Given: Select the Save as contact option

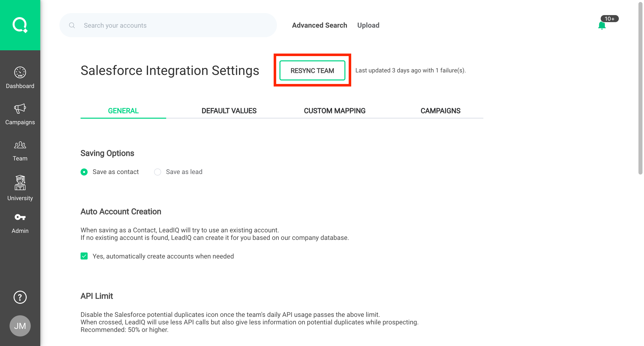Looking at the screenshot, I should point(84,172).
